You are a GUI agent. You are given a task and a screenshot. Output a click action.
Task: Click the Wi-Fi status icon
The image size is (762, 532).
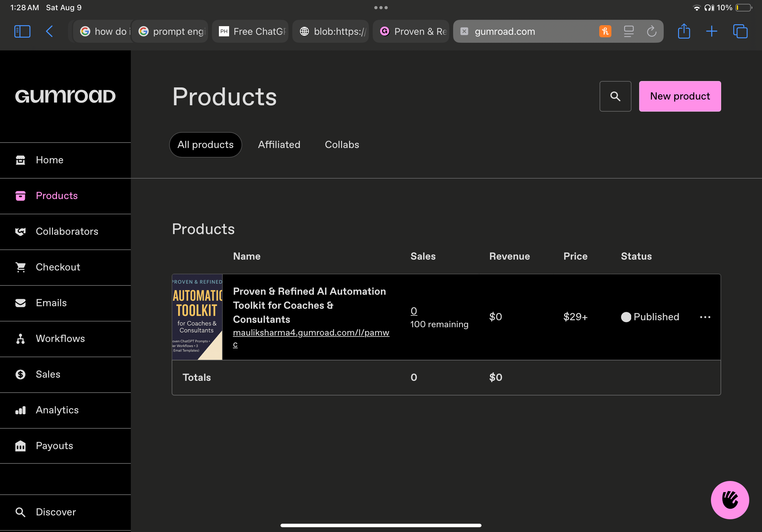pos(697,8)
